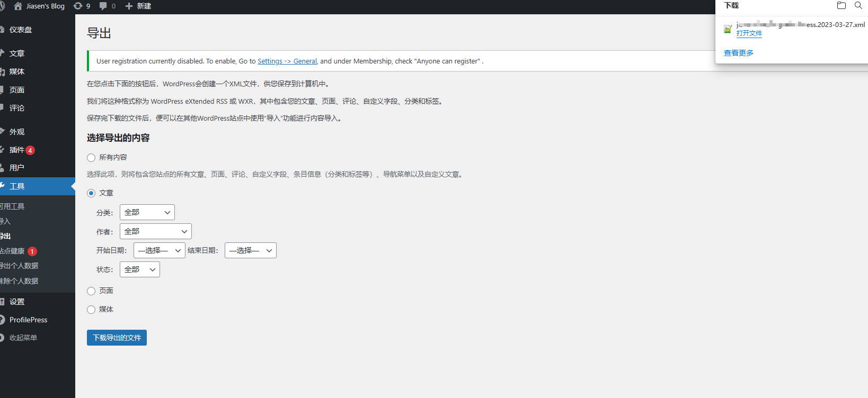Follow the Settings -> General link

[287, 61]
